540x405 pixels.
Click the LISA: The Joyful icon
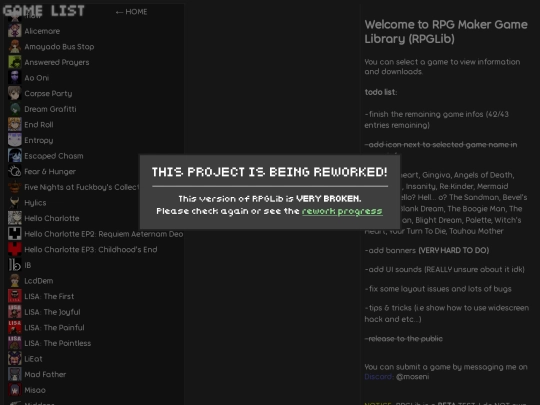14,312
